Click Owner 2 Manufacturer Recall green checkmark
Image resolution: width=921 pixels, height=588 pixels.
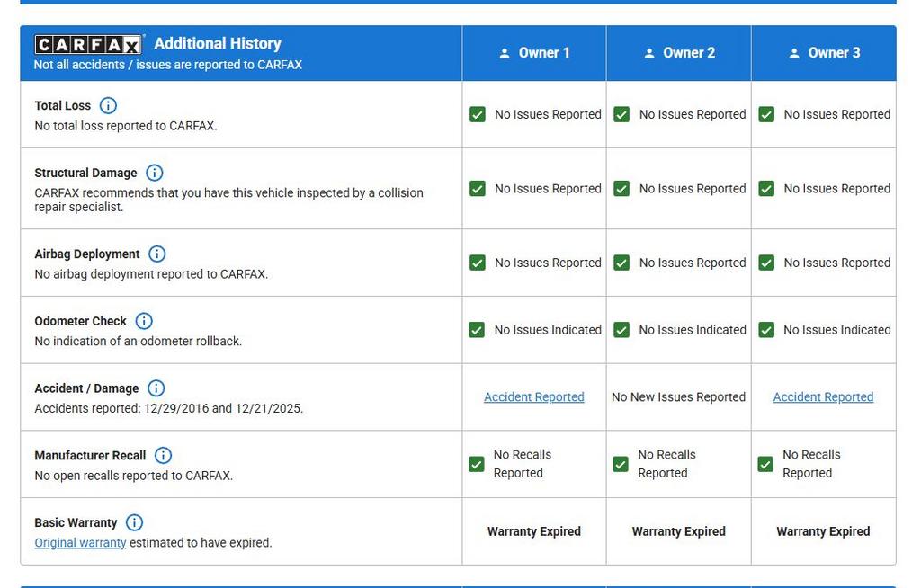click(x=621, y=464)
